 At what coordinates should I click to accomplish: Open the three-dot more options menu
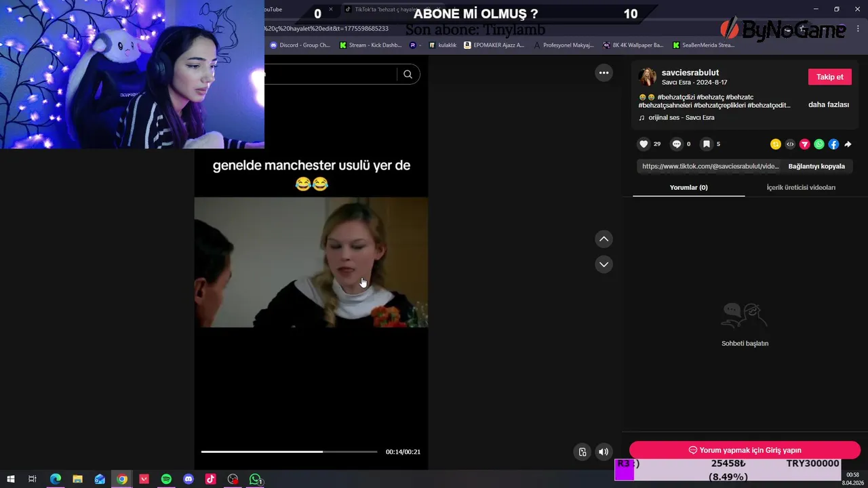[604, 73]
